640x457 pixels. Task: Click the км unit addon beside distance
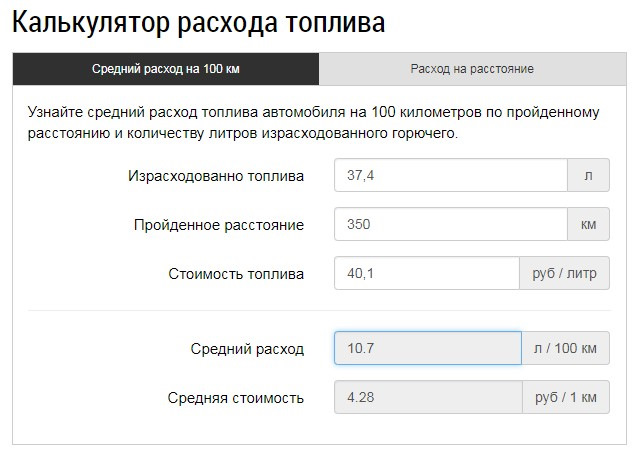pos(588,224)
